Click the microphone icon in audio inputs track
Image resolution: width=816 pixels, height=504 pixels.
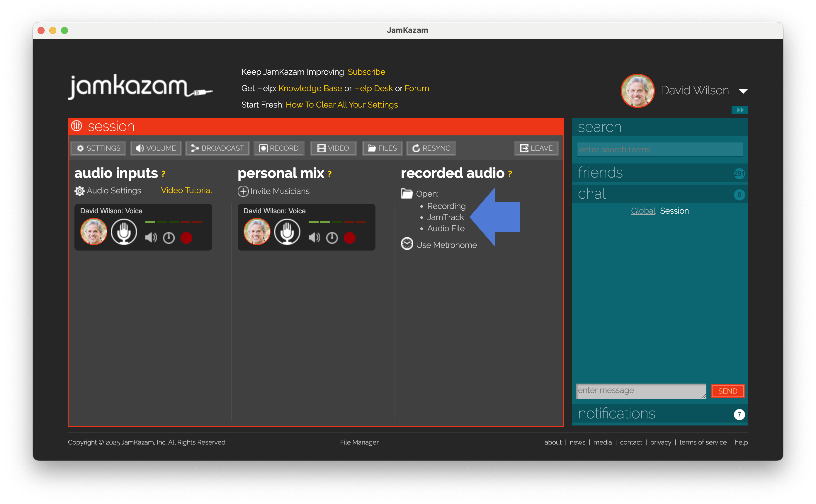[x=124, y=232]
